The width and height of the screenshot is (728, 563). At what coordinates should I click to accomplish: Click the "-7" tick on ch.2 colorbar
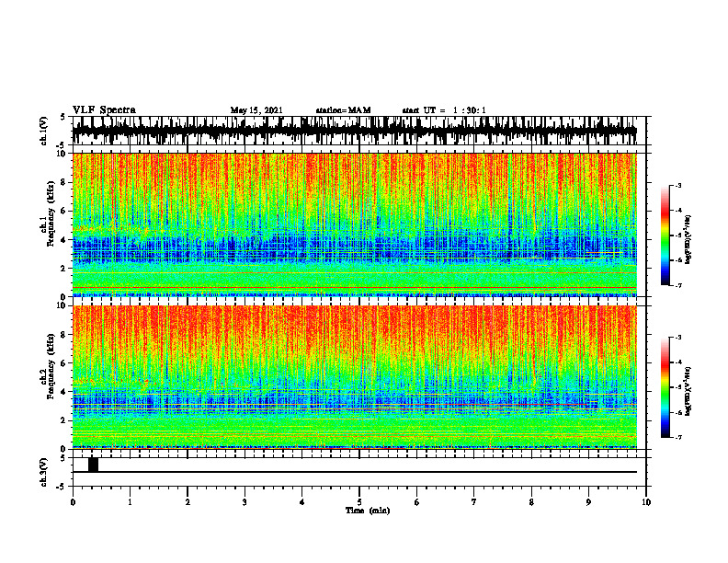pos(678,438)
